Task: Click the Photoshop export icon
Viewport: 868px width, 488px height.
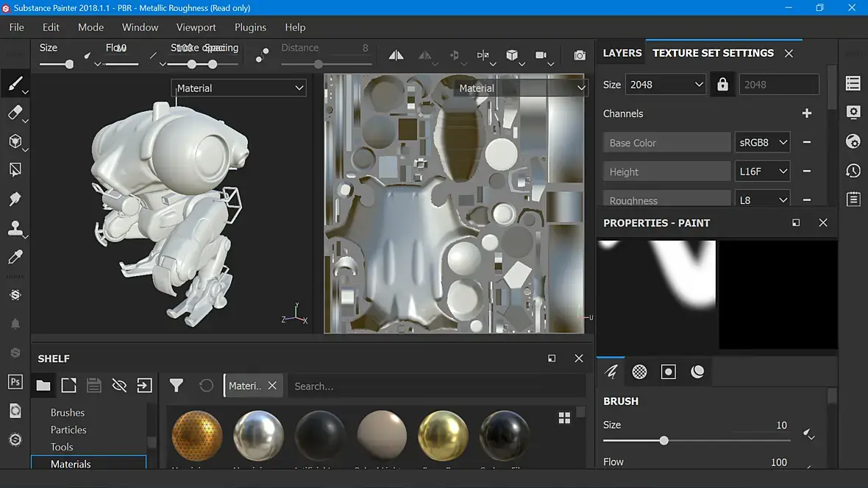Action: click(15, 381)
